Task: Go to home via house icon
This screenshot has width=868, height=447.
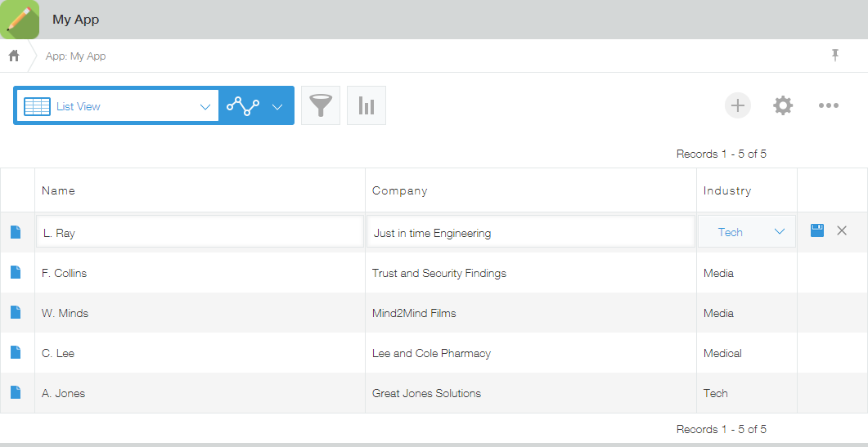Action: [x=14, y=56]
